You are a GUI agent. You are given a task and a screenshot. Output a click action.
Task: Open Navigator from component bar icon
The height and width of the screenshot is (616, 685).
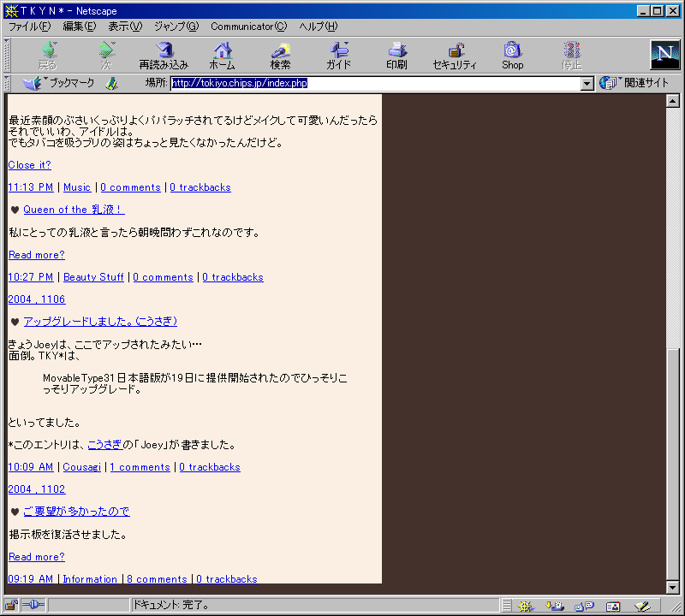click(x=526, y=606)
